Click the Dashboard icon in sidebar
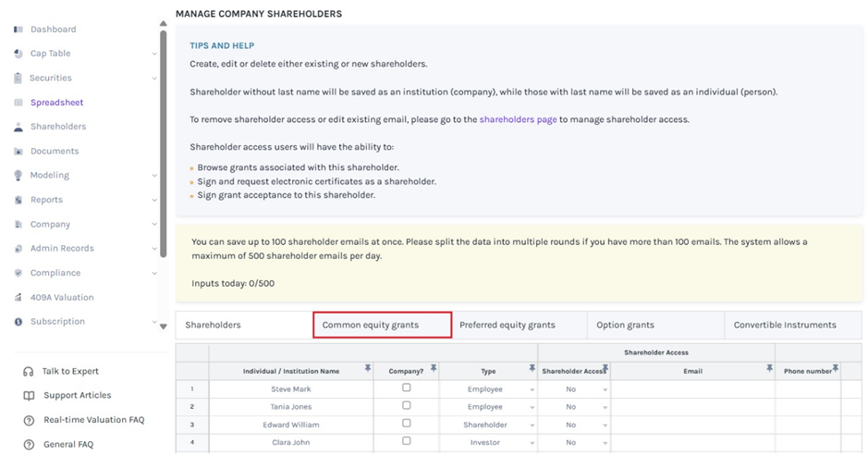 click(x=18, y=30)
